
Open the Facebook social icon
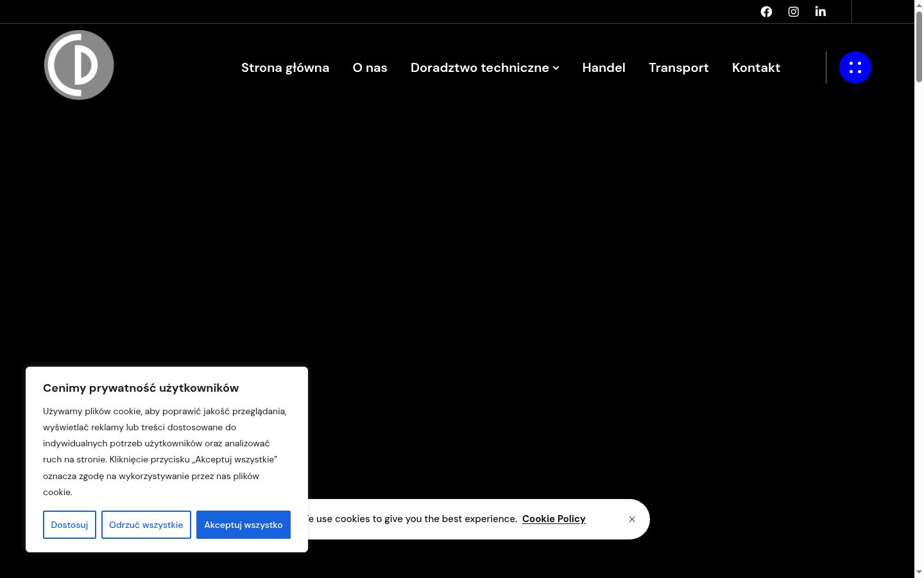[x=766, y=12]
